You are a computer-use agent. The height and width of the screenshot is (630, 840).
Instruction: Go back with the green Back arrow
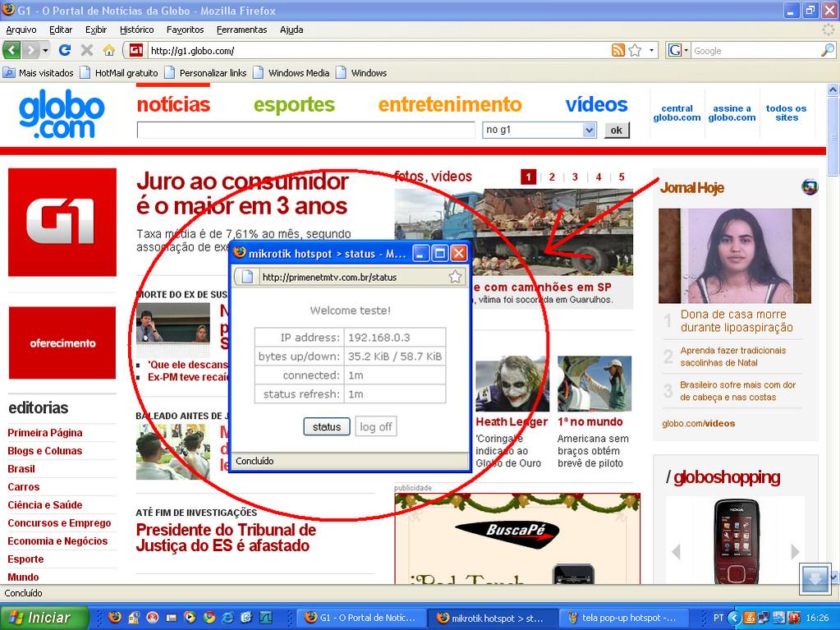pos(11,50)
